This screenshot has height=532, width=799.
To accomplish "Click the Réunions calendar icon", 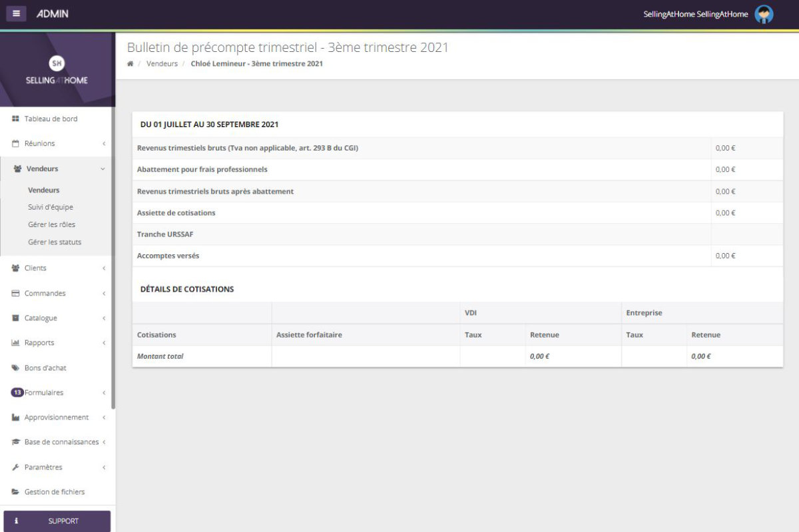I will 15,143.
